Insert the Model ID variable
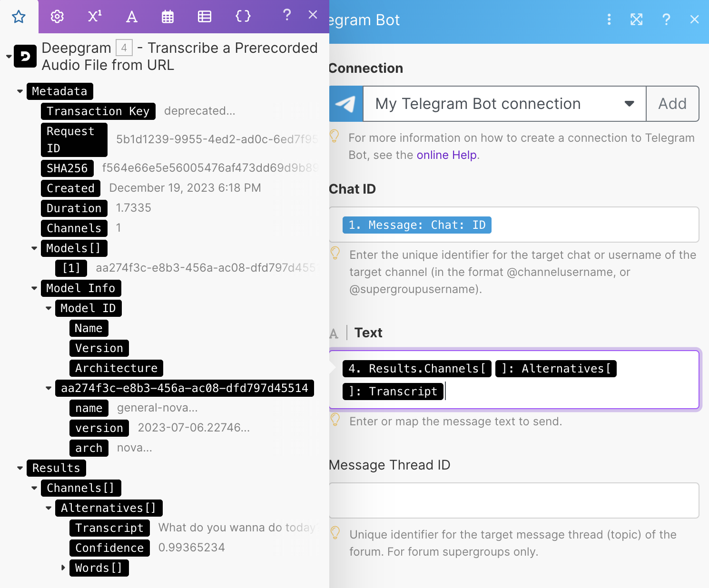709x588 pixels. pos(89,308)
